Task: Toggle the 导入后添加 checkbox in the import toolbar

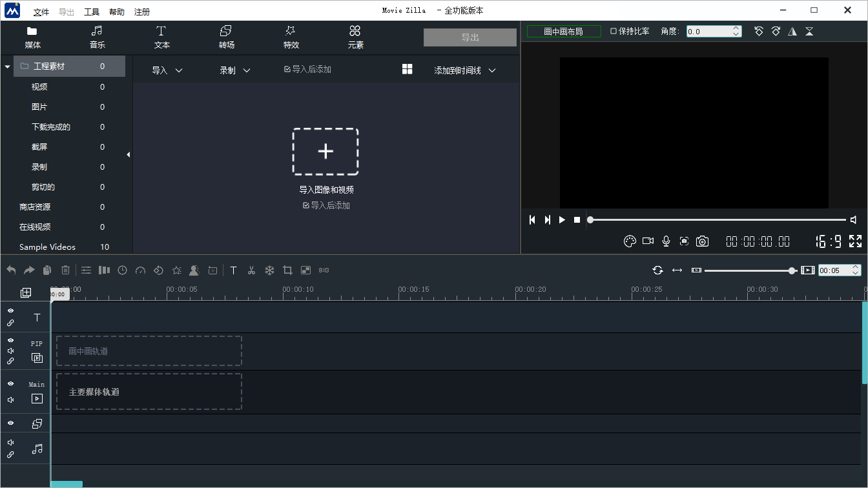Action: [x=287, y=70]
